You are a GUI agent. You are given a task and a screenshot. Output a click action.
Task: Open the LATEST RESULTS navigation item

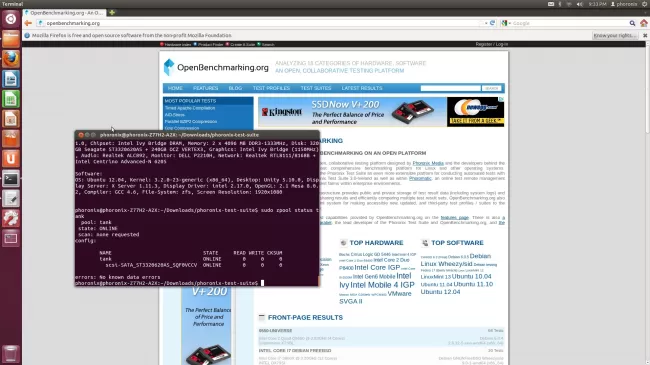click(x=362, y=88)
